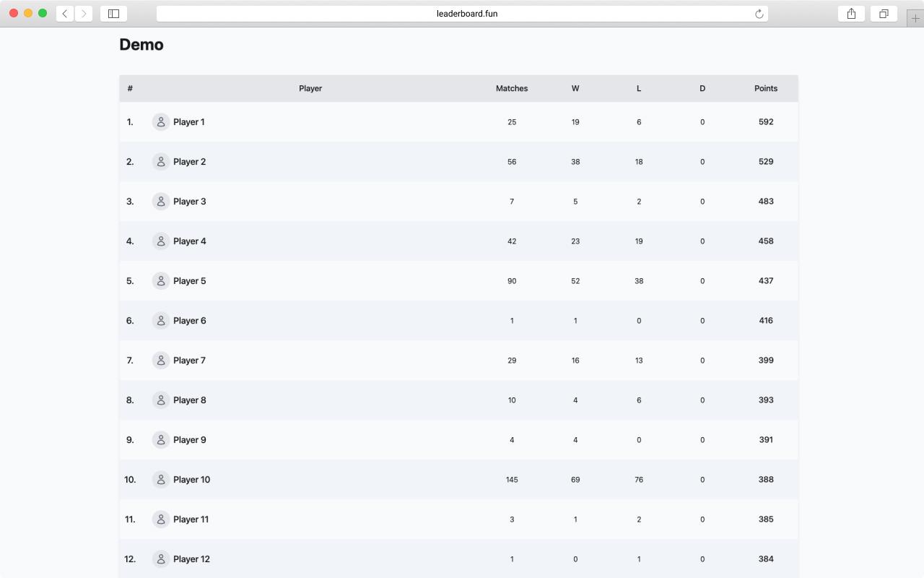Click Player 6's 416 points value
The image size is (924, 578).
[x=766, y=321]
